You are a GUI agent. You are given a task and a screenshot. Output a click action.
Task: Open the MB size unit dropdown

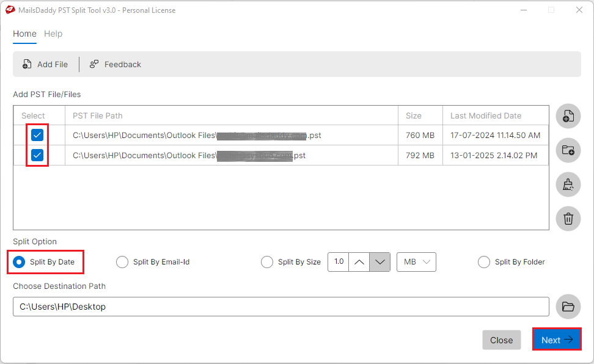pyautogui.click(x=416, y=262)
